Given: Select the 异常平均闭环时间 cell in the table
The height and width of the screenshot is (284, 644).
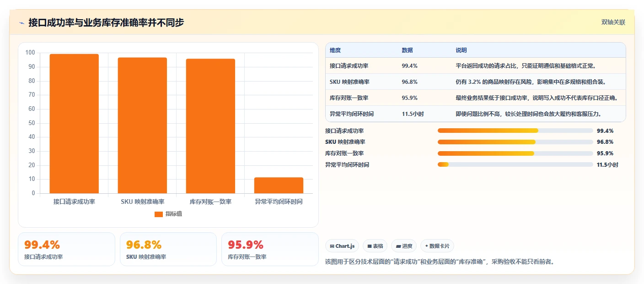Looking at the screenshot, I should click(352, 114).
